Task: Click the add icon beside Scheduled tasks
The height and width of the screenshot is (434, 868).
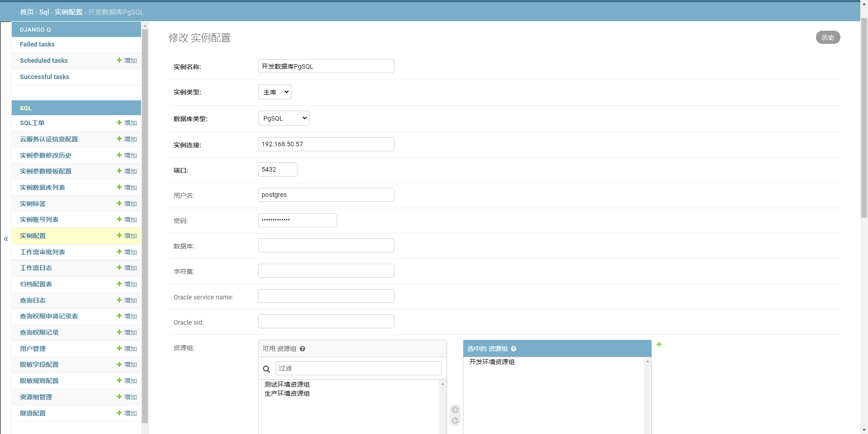Action: point(119,61)
